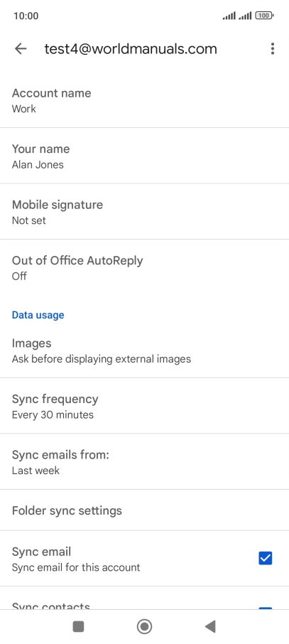This screenshot has height=644, width=289.
Task: Open the Sync frequency option list
Action: click(145, 406)
